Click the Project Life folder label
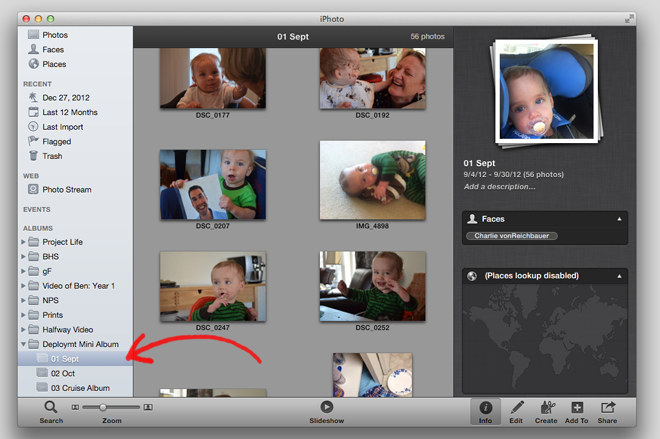660x439 pixels. [62, 242]
